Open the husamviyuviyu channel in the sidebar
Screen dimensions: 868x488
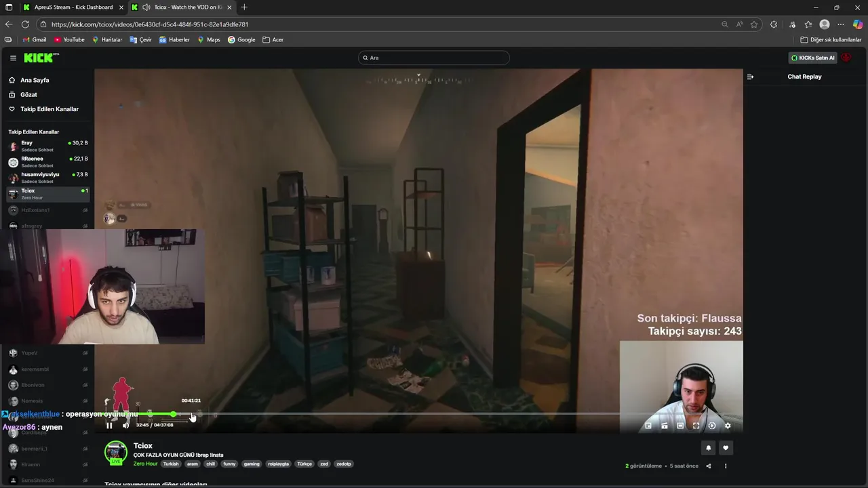[x=47, y=178]
